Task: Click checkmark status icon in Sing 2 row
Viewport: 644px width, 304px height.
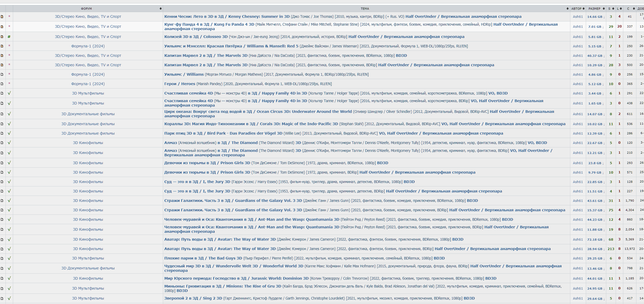Action: pos(9,298)
